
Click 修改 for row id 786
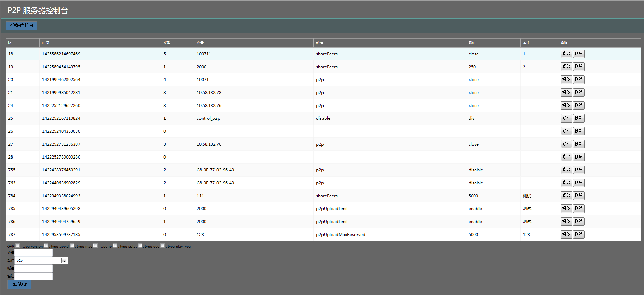coord(566,221)
